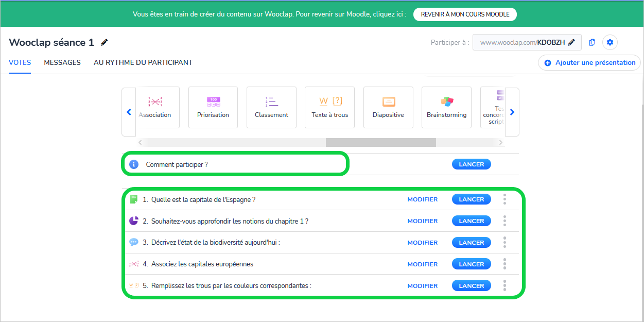The image size is (644, 322).
Task: Click the horizontal scrollbar thumb
Action: (381, 143)
